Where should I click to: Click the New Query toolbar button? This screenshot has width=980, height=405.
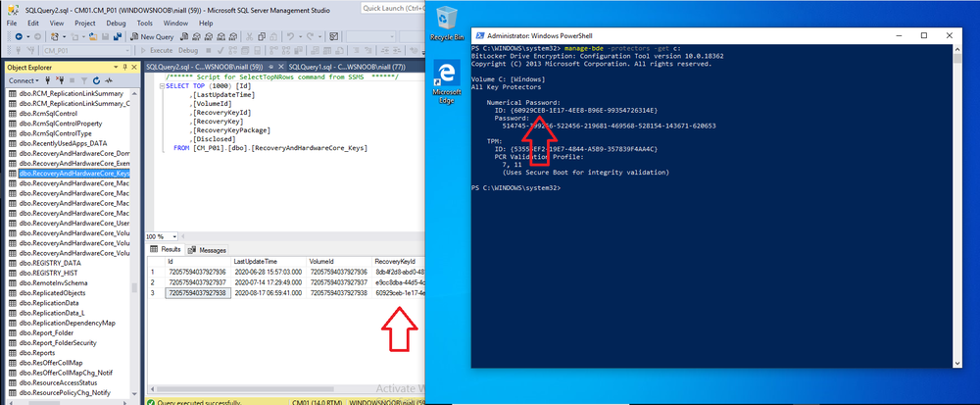[x=152, y=37]
